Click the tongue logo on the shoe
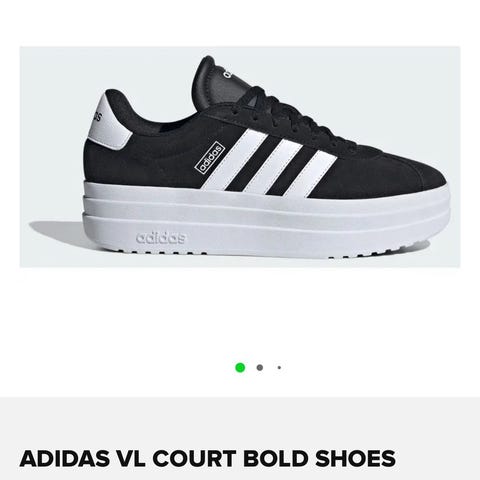The width and height of the screenshot is (480, 480). (x=228, y=72)
